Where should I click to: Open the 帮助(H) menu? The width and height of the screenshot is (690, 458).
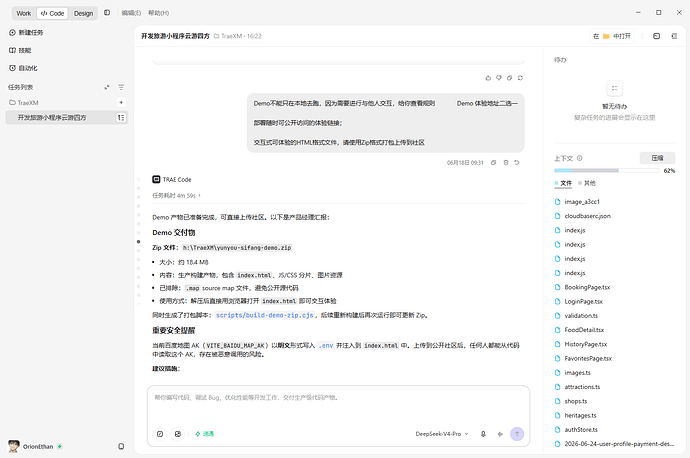158,13
